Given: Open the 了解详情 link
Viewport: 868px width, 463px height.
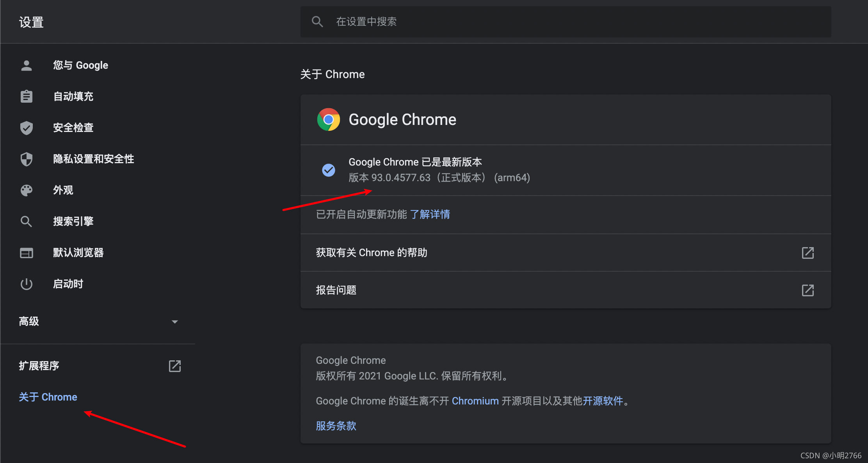Looking at the screenshot, I should pyautogui.click(x=430, y=214).
